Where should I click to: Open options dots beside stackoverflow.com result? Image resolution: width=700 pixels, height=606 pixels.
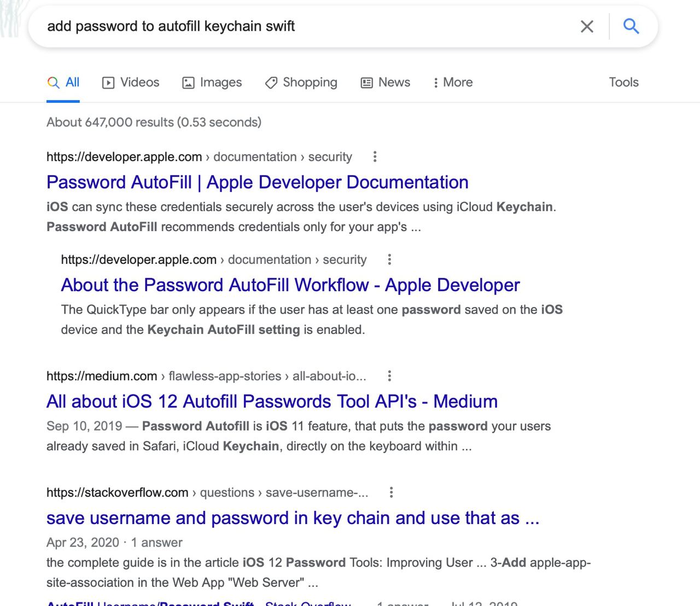point(391,492)
